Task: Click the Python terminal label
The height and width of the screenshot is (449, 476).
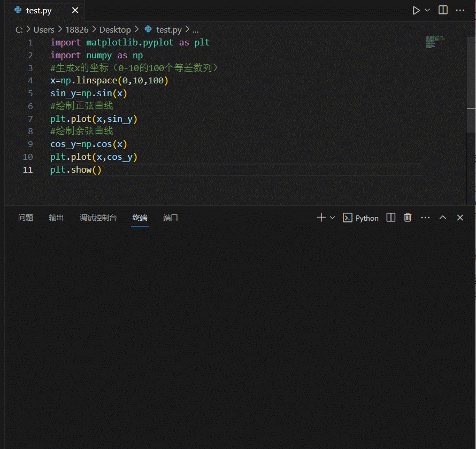Action: coord(367,218)
